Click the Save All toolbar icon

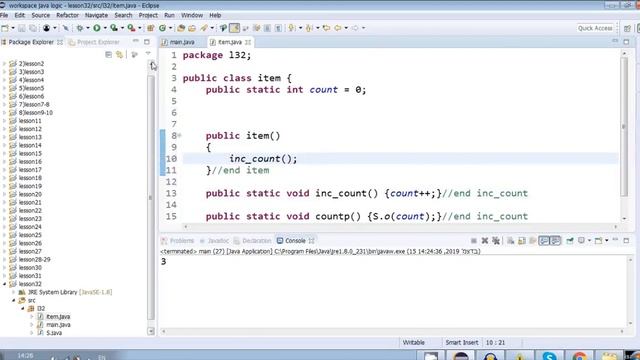[33, 28]
